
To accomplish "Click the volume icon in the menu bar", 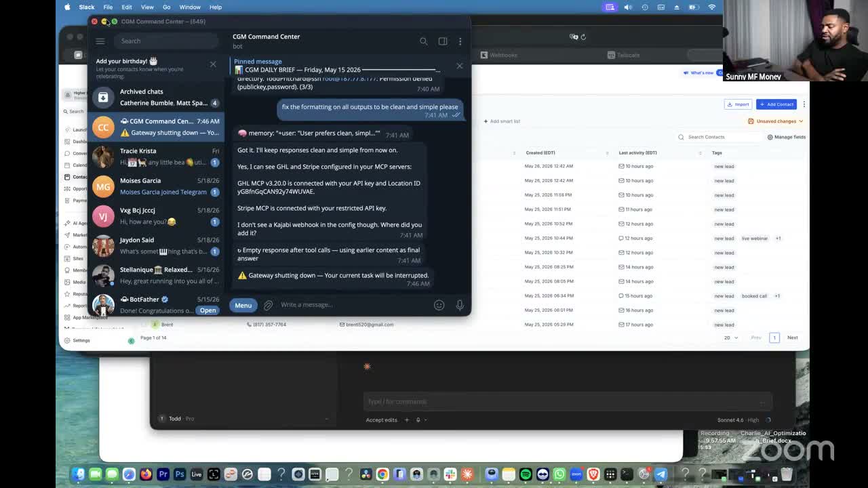I will click(627, 7).
